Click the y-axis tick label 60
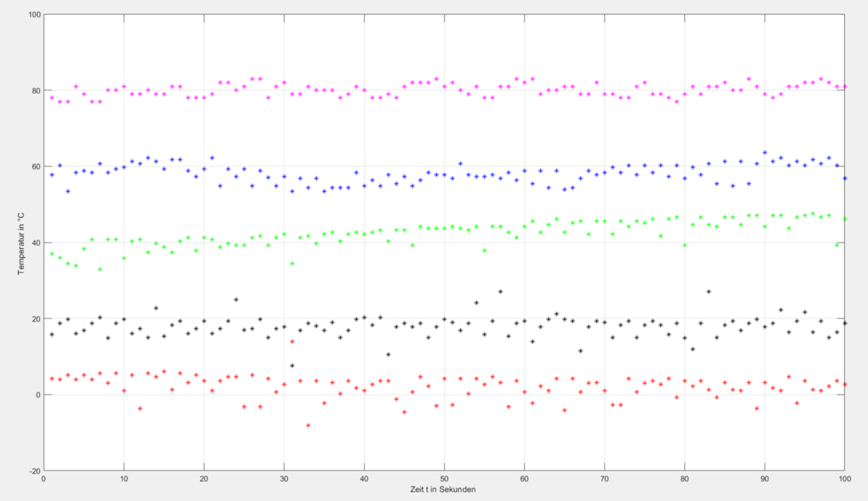 pyautogui.click(x=35, y=167)
